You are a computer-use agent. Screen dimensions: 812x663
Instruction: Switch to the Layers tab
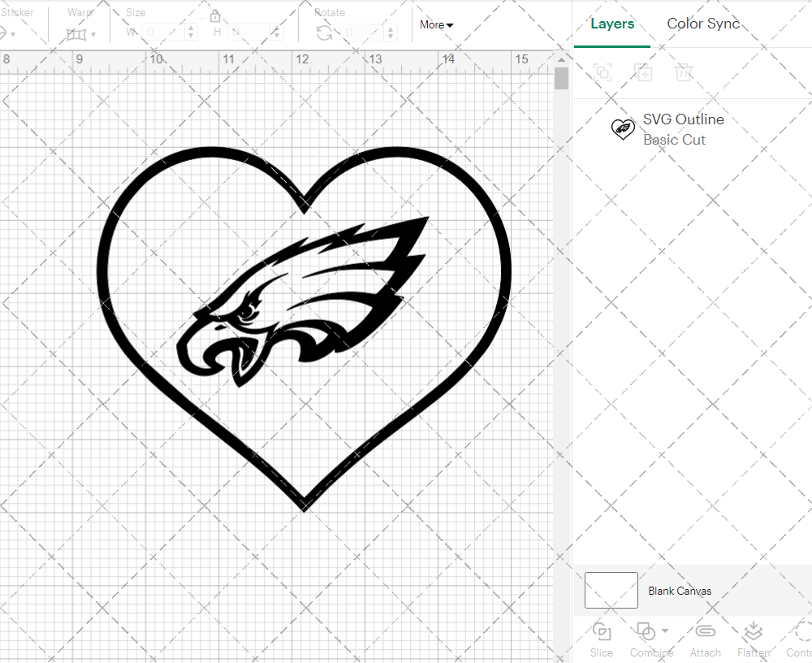pos(612,24)
